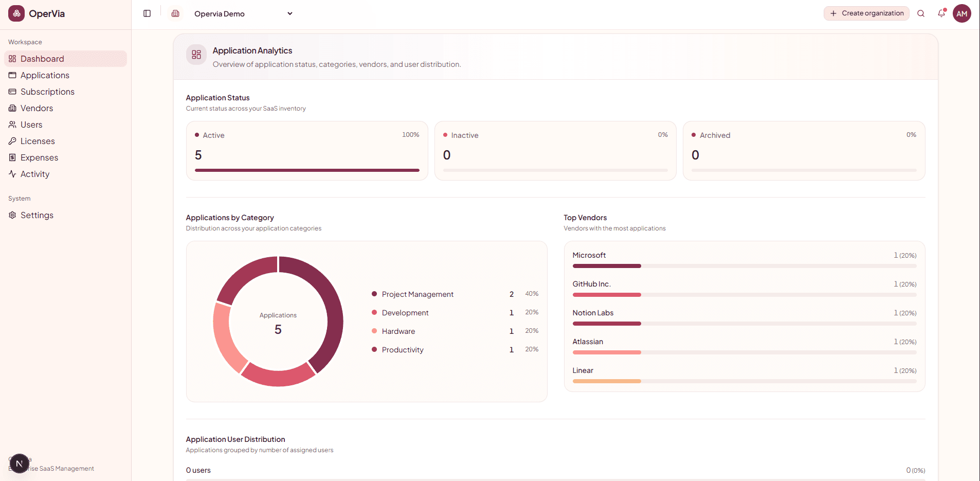Open the Settings menu item
The image size is (980, 481).
[65, 215]
